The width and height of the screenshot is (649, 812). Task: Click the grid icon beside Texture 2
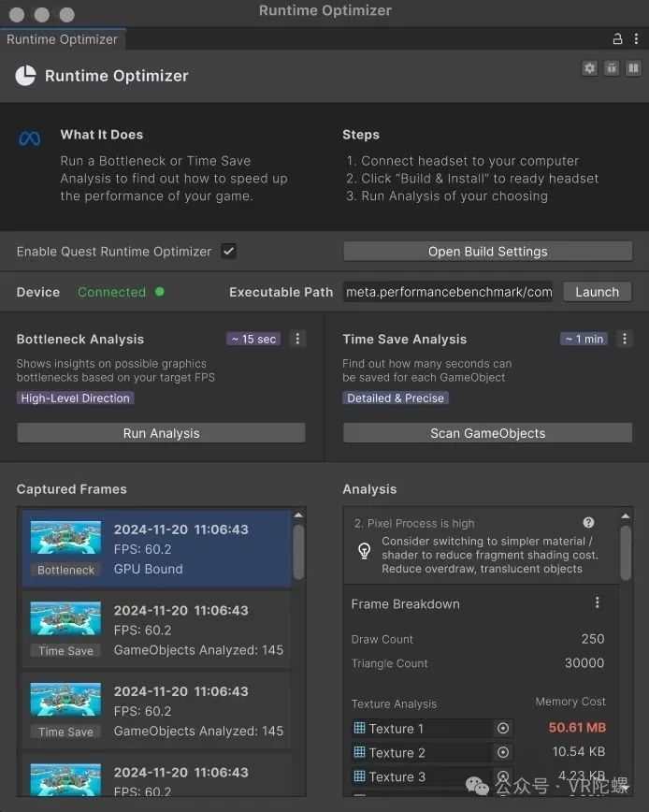[x=359, y=752]
